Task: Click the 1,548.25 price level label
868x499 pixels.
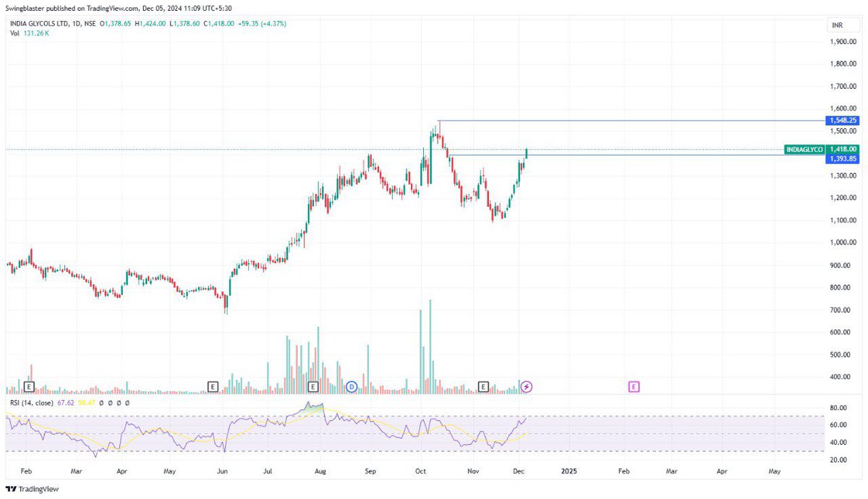Action: (x=843, y=121)
